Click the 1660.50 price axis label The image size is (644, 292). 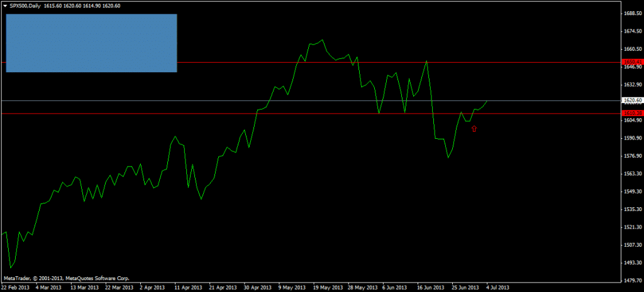[633, 49]
